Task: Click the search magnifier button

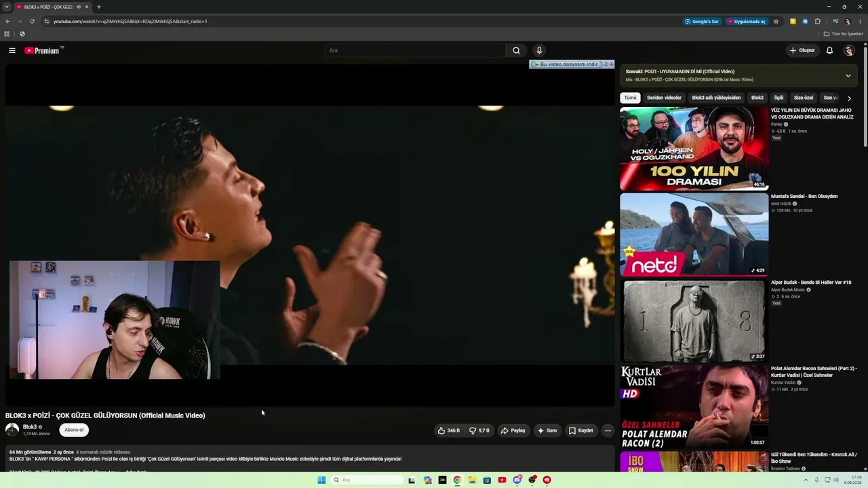Action: point(516,50)
